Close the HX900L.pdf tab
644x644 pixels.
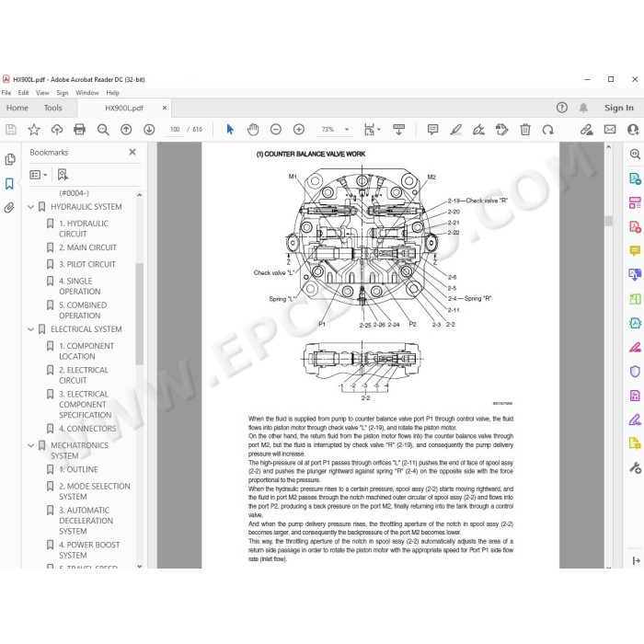pos(165,108)
